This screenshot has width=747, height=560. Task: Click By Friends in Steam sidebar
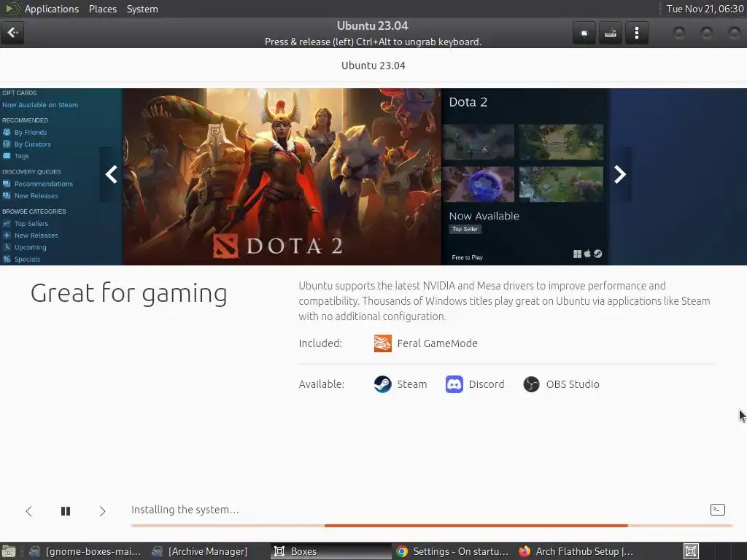[x=31, y=133]
